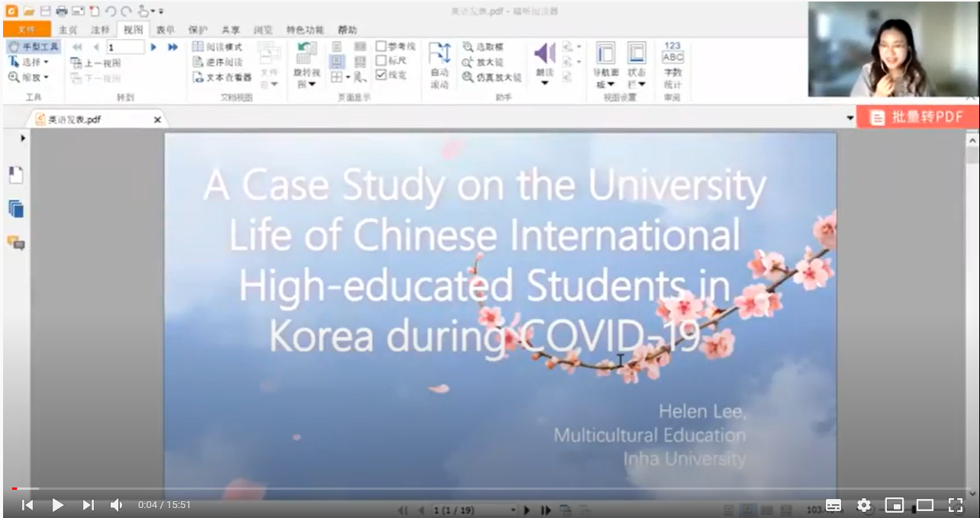Click the Redo arrow in quick toolbar
The width and height of the screenshot is (980, 518).
pos(126,11)
